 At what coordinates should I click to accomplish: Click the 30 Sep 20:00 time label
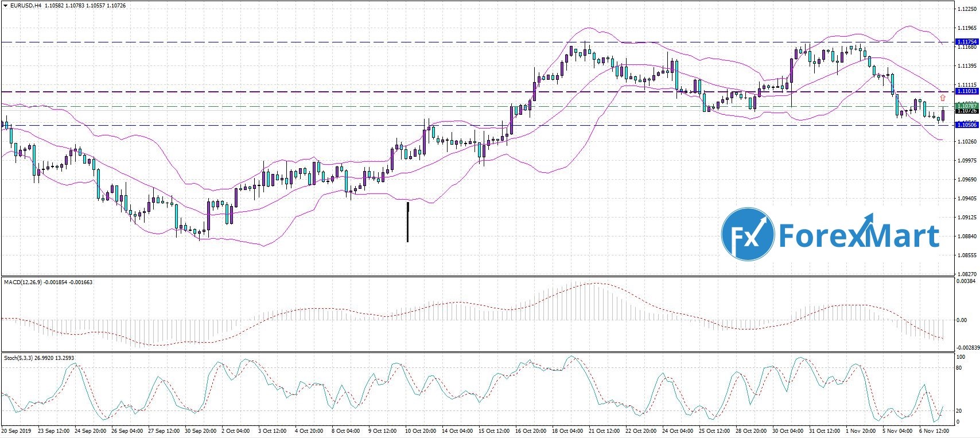click(201, 431)
